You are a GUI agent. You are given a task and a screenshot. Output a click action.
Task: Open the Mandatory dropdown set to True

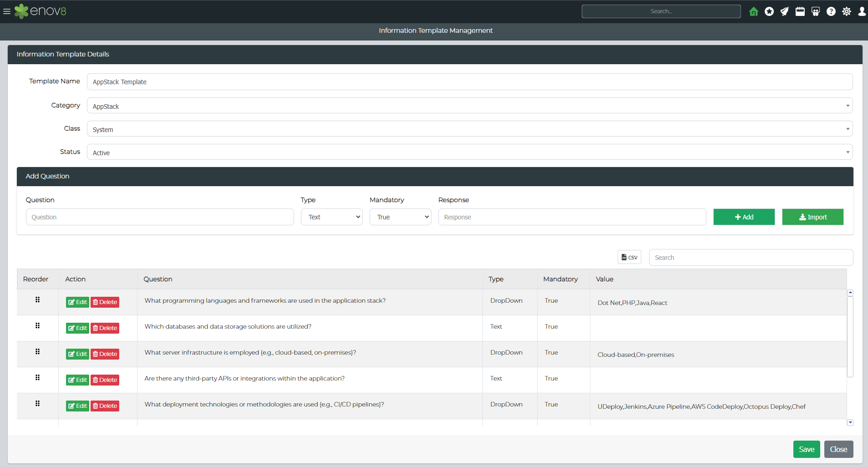tap(401, 217)
